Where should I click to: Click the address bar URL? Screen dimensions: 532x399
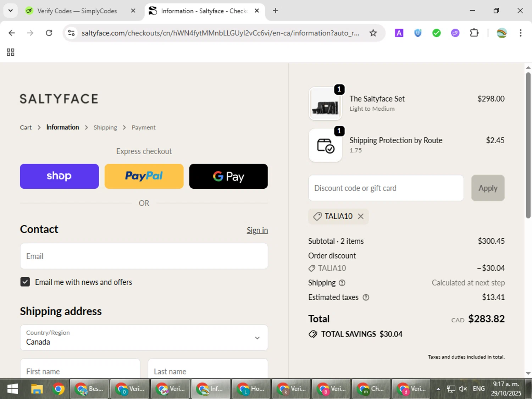pyautogui.click(x=220, y=33)
